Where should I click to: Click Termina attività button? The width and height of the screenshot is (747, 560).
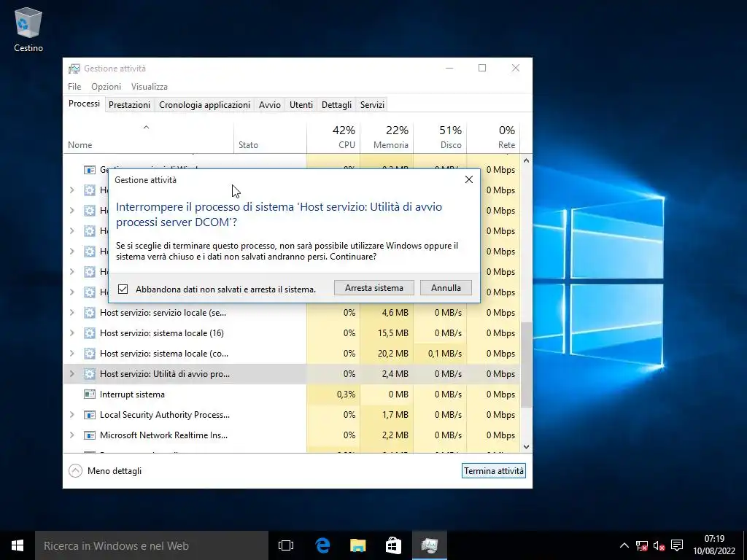coord(494,470)
